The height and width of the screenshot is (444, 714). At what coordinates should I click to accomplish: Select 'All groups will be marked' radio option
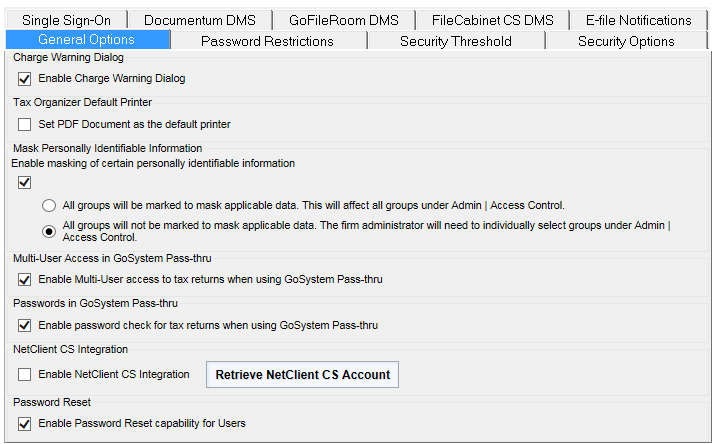(x=49, y=206)
